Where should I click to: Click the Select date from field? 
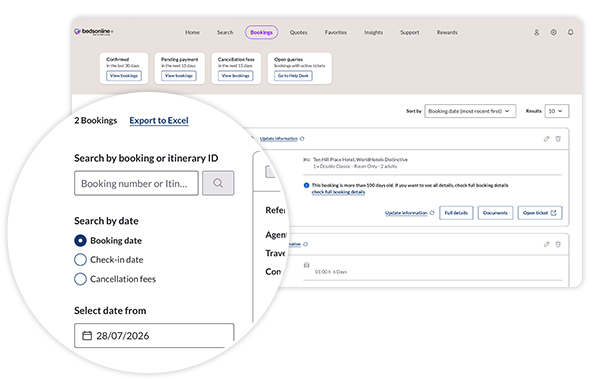[154, 335]
